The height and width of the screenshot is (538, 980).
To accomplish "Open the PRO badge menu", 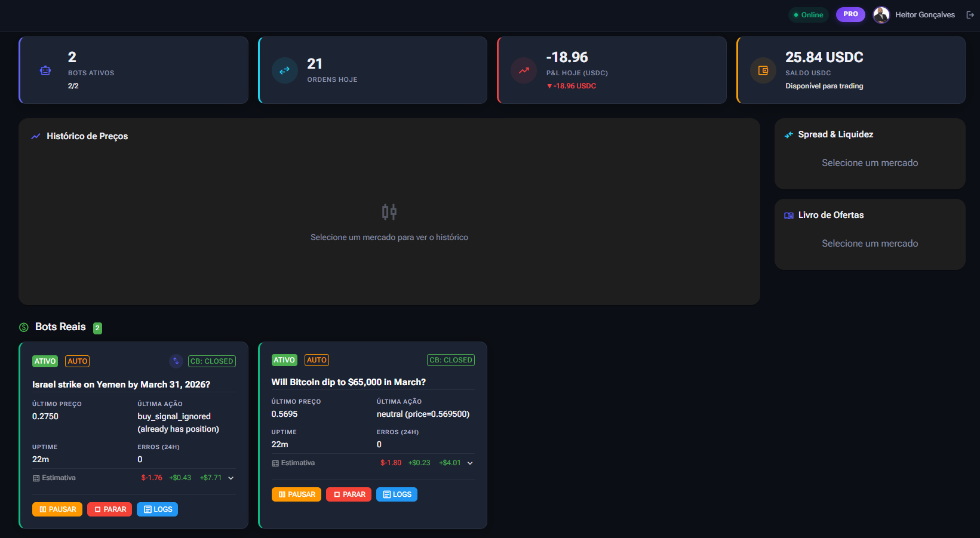I will pos(850,14).
